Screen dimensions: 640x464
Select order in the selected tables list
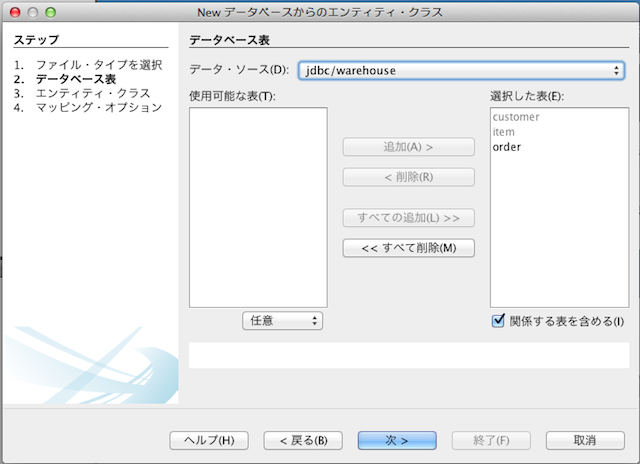click(507, 147)
